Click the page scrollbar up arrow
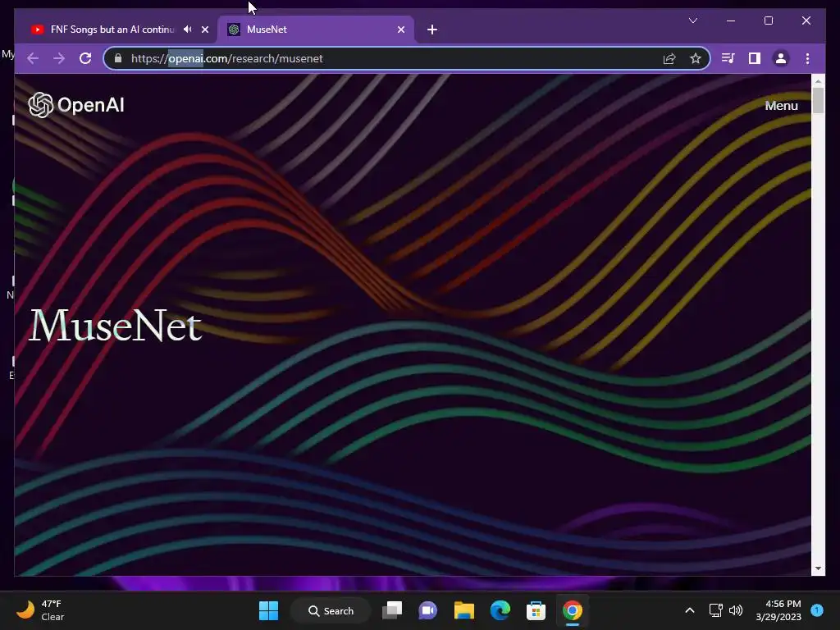Image resolution: width=840 pixels, height=630 pixels. (818, 81)
